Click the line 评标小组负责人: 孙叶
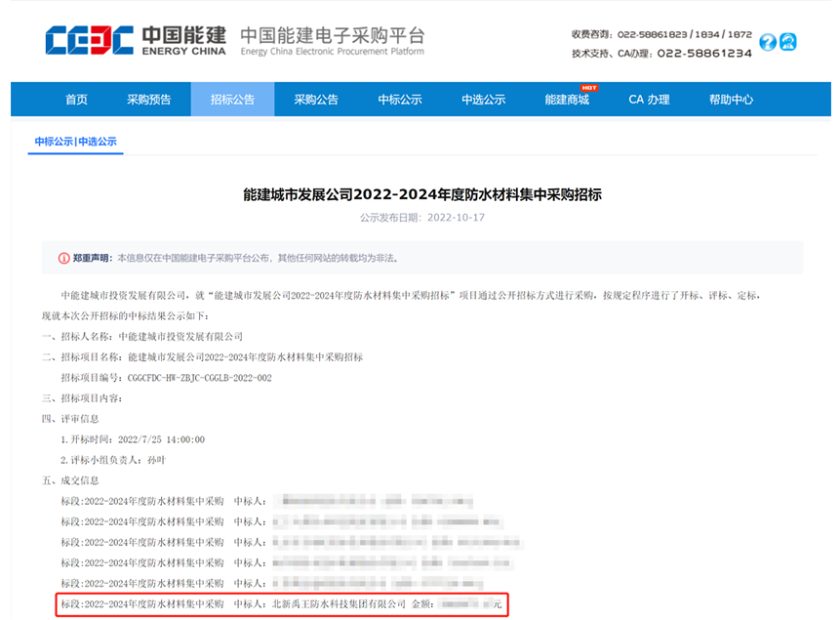Viewport: 840px width, 620px height. (113, 460)
